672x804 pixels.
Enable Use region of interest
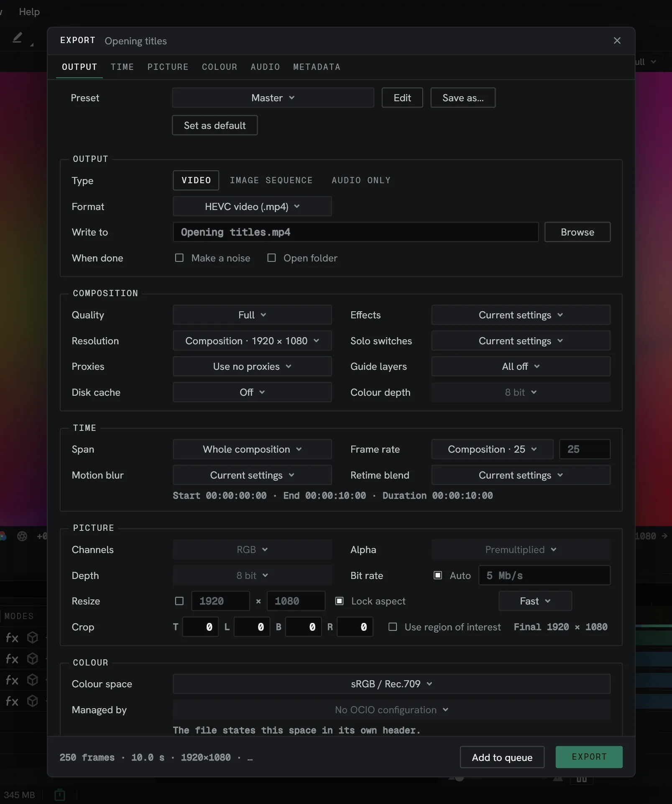[x=393, y=627]
